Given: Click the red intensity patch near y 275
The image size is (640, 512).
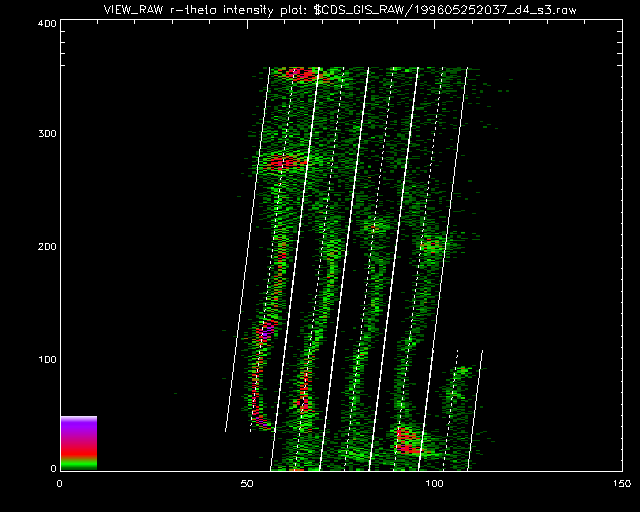Looking at the screenshot, I should [x=284, y=163].
